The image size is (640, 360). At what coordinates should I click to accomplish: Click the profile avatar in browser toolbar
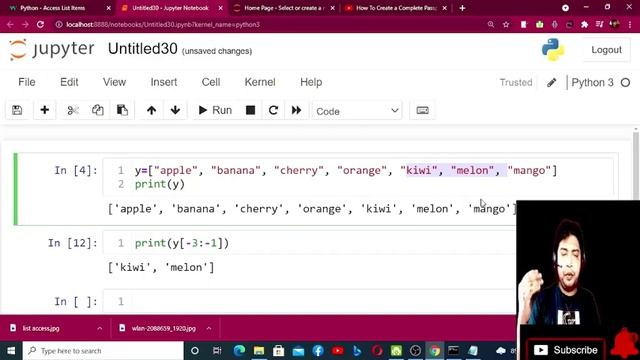pyautogui.click(x=615, y=24)
